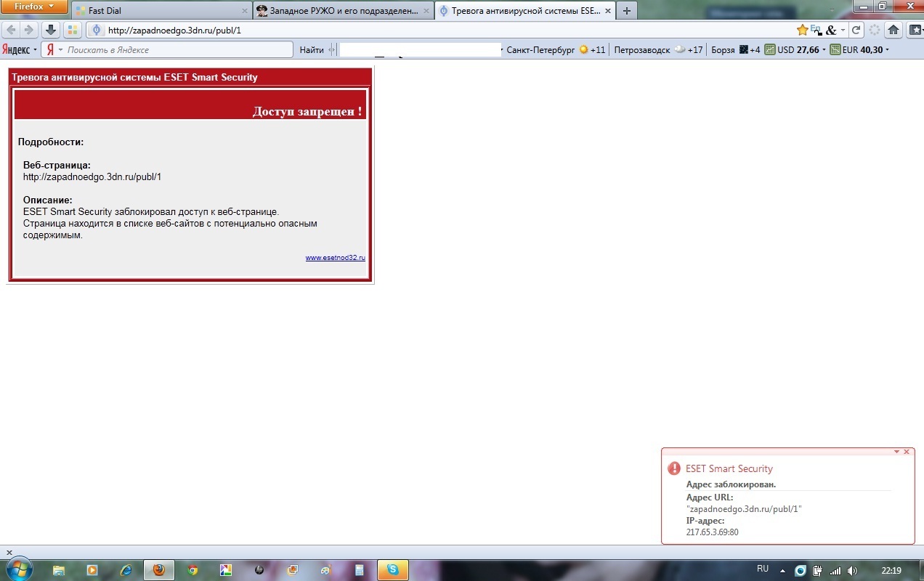The height and width of the screenshot is (581, 924).
Task: Expand the Yandex search engine dropdown arrow
Action: click(60, 49)
